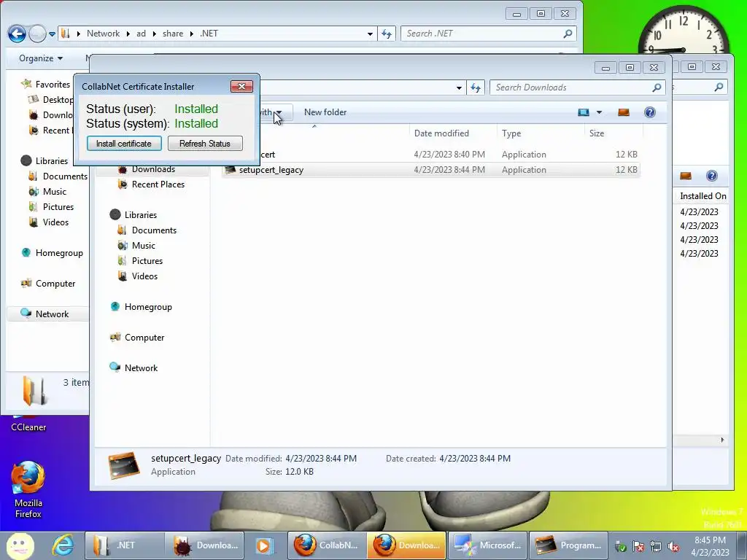The image size is (747, 560).
Task: Open help in the Downloads window
Action: point(650,112)
